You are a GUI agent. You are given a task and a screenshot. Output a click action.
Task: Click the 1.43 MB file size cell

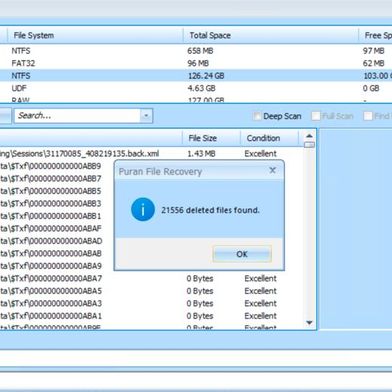tap(201, 154)
